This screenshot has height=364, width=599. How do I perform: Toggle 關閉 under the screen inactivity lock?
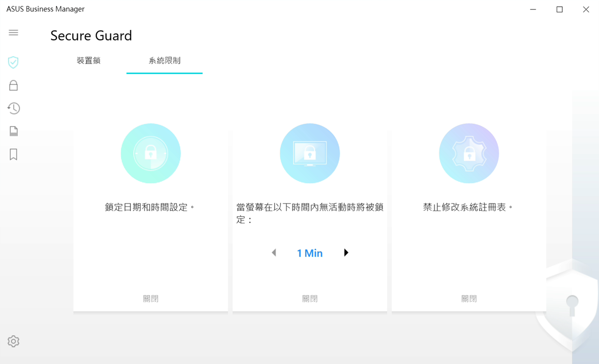pos(310,299)
